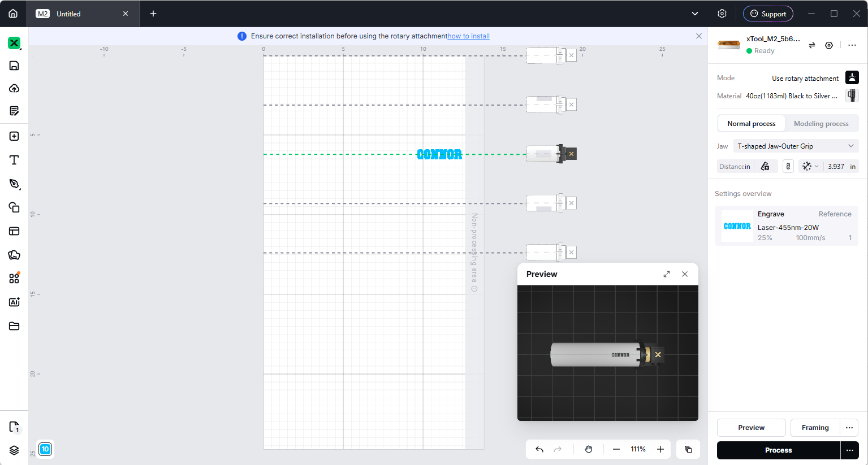Click the Non-processing area info icon
Screen dimensions: 868x465
pyautogui.click(x=474, y=289)
